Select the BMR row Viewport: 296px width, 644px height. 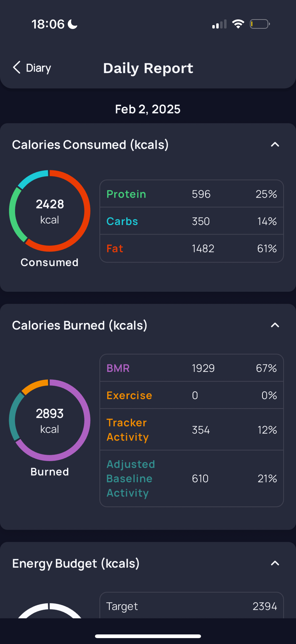[192, 368]
